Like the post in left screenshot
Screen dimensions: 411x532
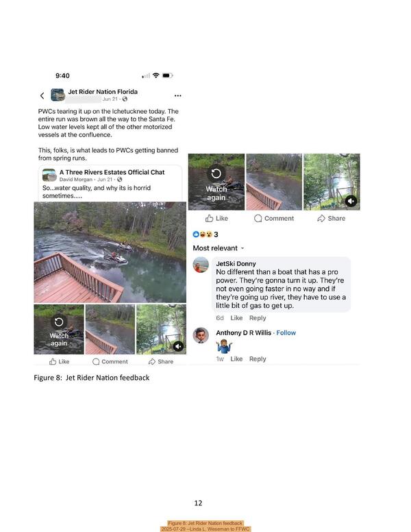click(x=60, y=362)
